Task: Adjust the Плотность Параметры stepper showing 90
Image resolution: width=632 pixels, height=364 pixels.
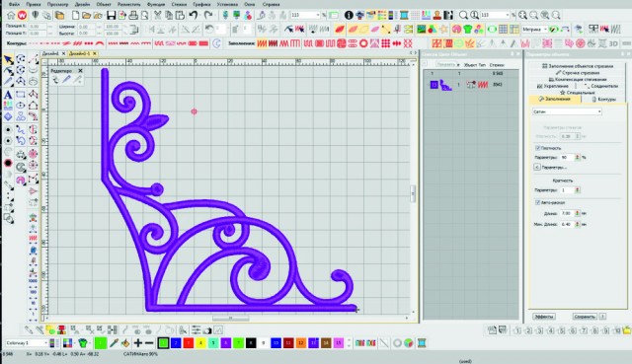Action: [577, 158]
